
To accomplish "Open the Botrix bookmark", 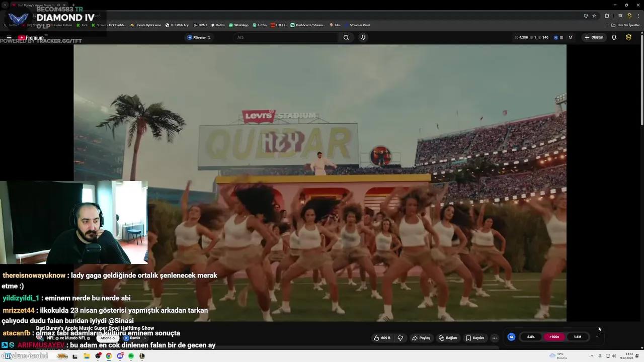I will pos(218,25).
